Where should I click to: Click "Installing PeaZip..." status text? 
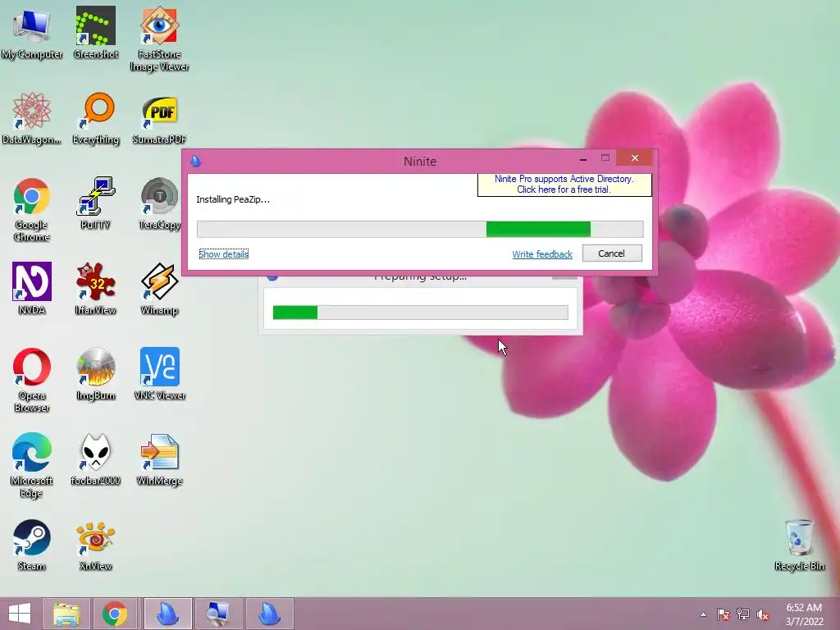(x=233, y=199)
